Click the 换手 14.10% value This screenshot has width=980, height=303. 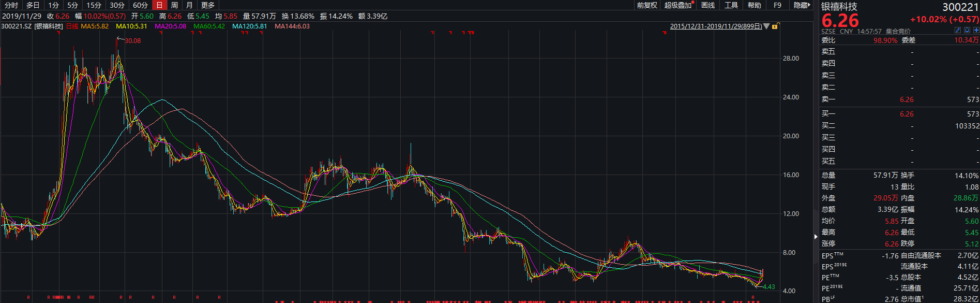(x=967, y=175)
